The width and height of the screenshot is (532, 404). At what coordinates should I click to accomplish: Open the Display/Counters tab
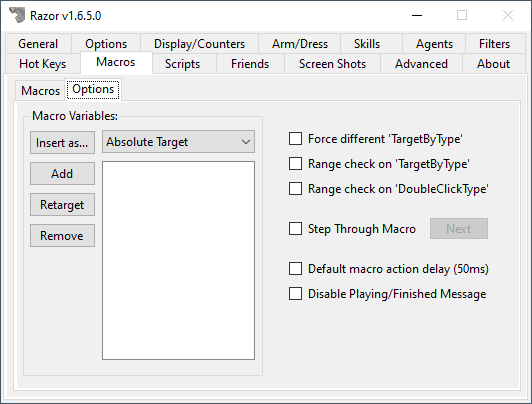[199, 44]
